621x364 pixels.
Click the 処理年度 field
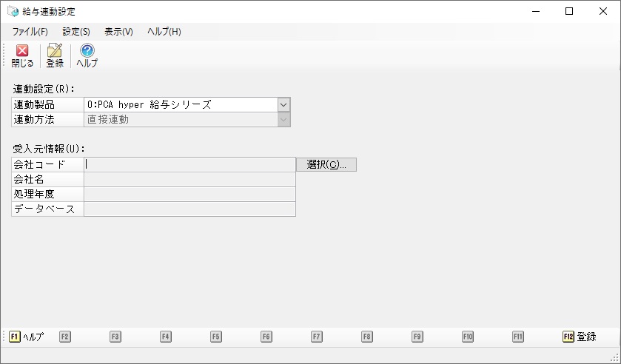pyautogui.click(x=189, y=195)
